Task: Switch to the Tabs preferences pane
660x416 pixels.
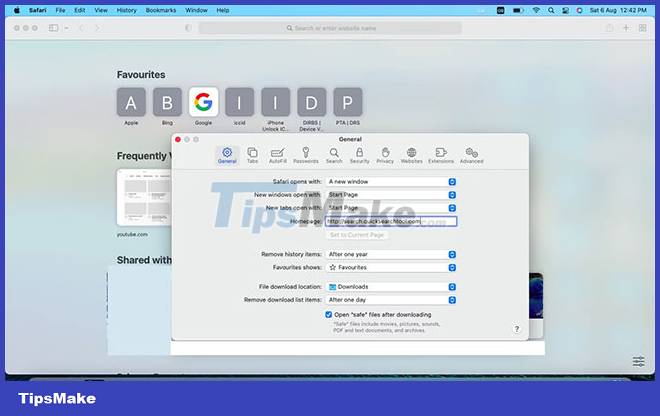Action: 252,155
